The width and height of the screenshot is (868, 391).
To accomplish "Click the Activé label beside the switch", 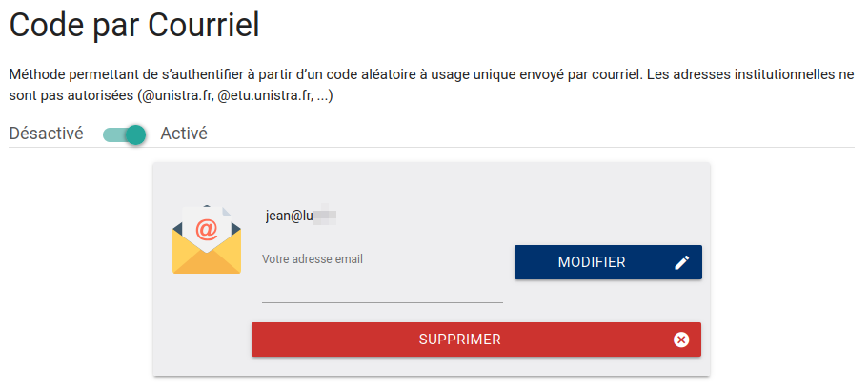I will point(184,134).
